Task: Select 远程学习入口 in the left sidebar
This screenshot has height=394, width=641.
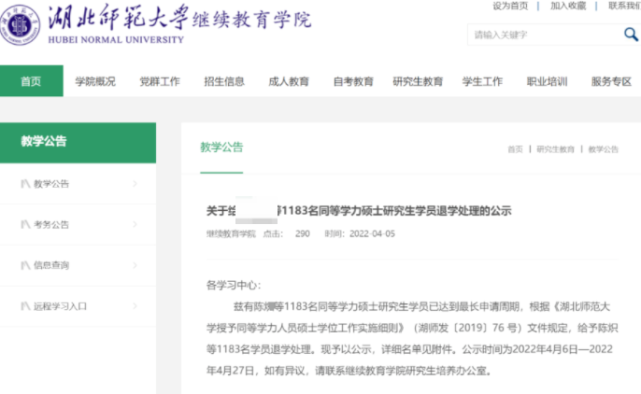Action: 60,306
